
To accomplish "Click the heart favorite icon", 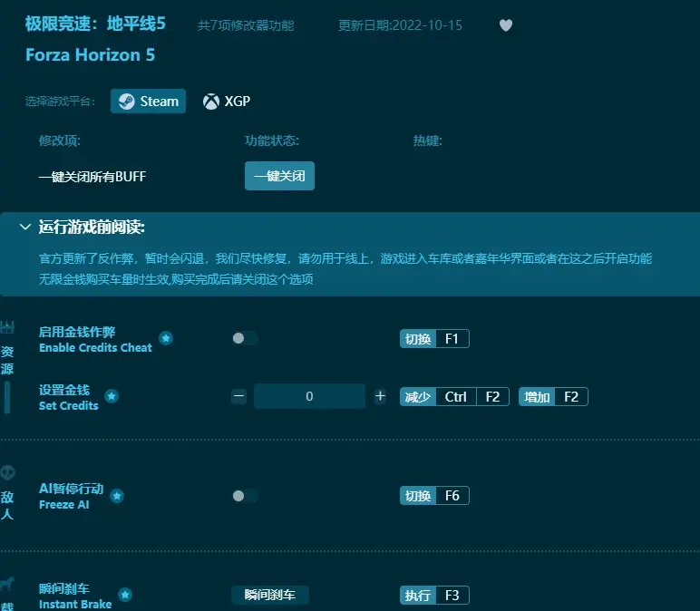I will point(505,25).
